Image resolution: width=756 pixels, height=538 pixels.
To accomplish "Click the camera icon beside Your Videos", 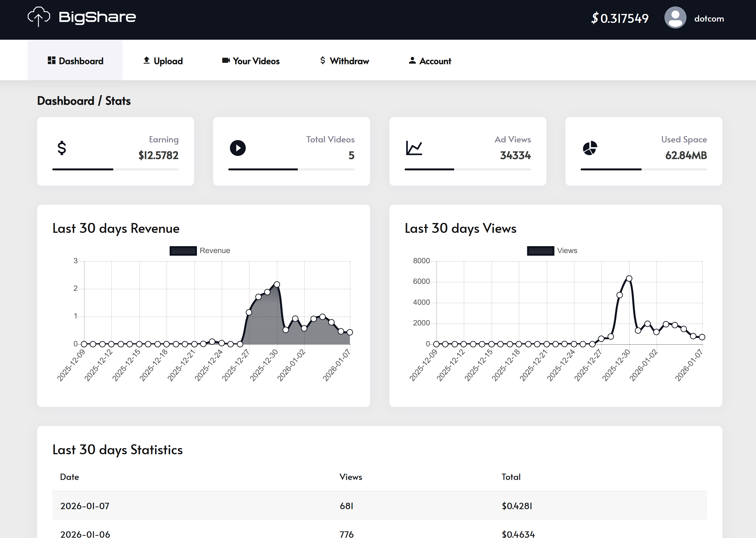I will point(226,60).
